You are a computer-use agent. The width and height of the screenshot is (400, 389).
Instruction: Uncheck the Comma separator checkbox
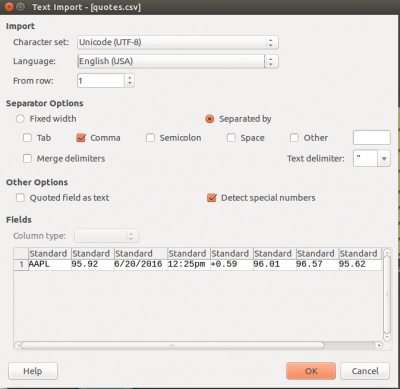[81, 138]
